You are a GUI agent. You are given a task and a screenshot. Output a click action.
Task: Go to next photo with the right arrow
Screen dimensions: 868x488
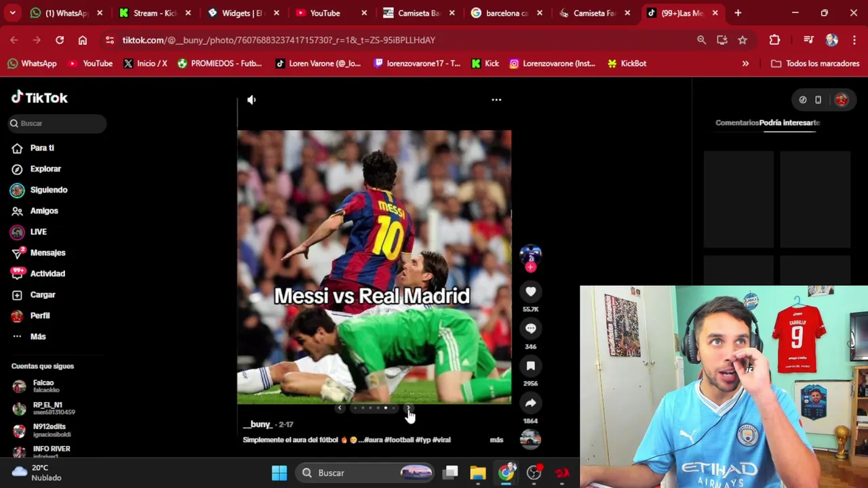coord(408,408)
